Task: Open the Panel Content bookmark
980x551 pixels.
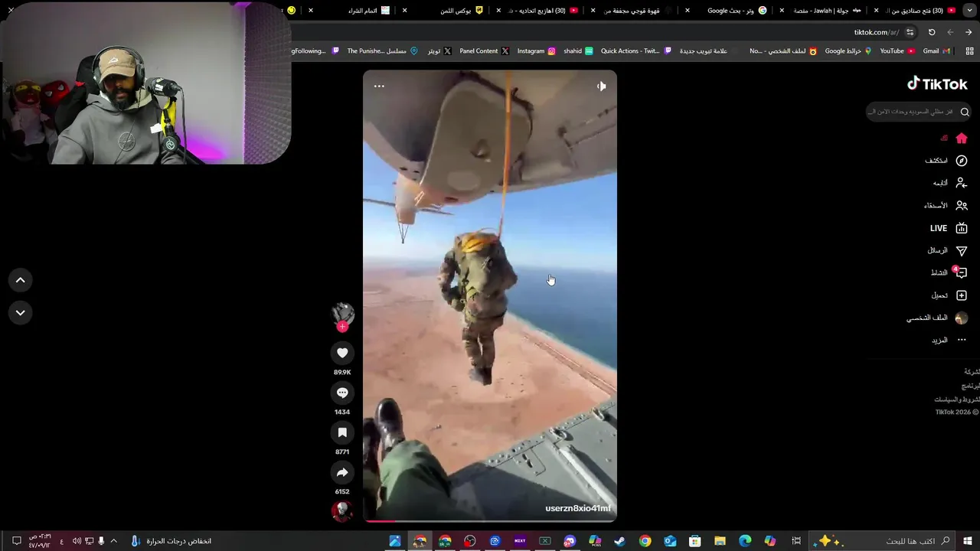Action: click(x=485, y=51)
